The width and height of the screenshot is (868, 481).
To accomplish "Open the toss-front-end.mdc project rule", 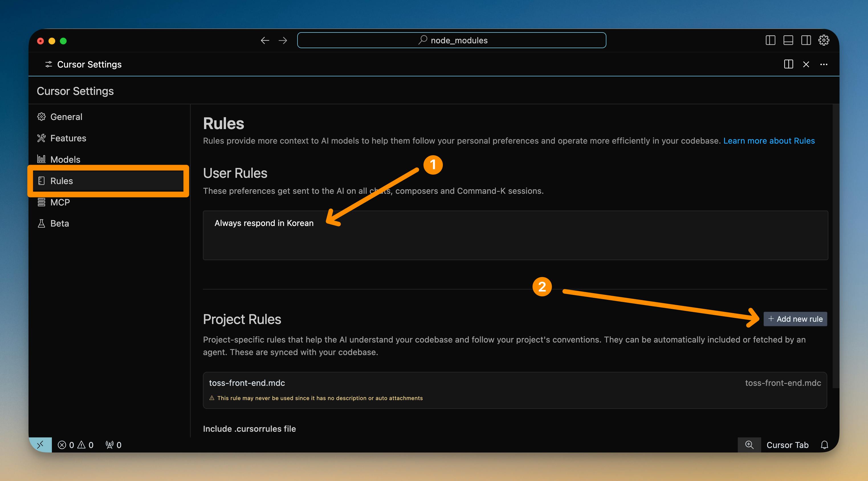I will click(247, 383).
